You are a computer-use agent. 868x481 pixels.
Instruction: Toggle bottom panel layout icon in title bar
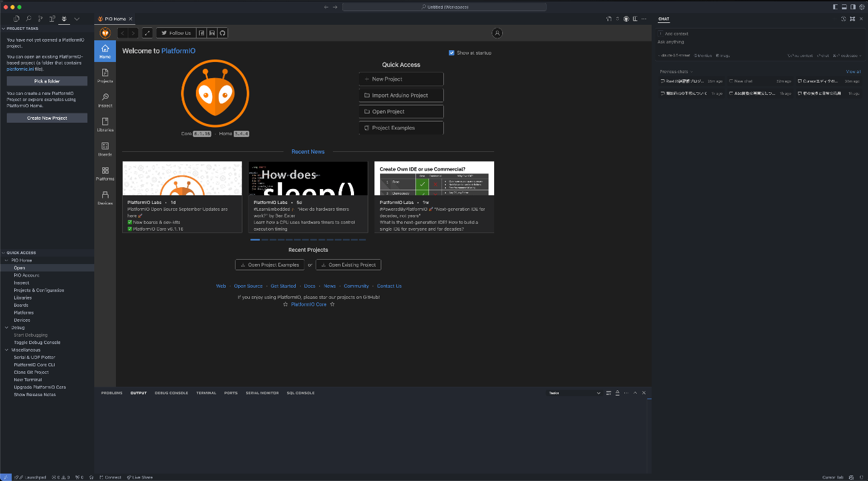[x=844, y=7]
